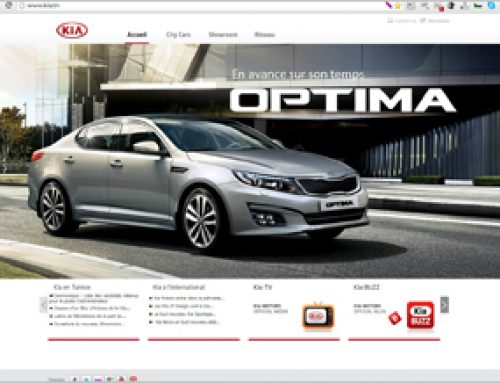The width and height of the screenshot is (500, 383).
Task: Click the OPTIMA banner title
Action: (x=343, y=100)
